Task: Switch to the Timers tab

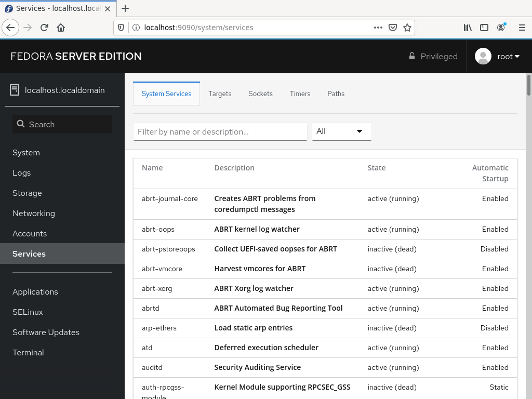Action: 300,94
